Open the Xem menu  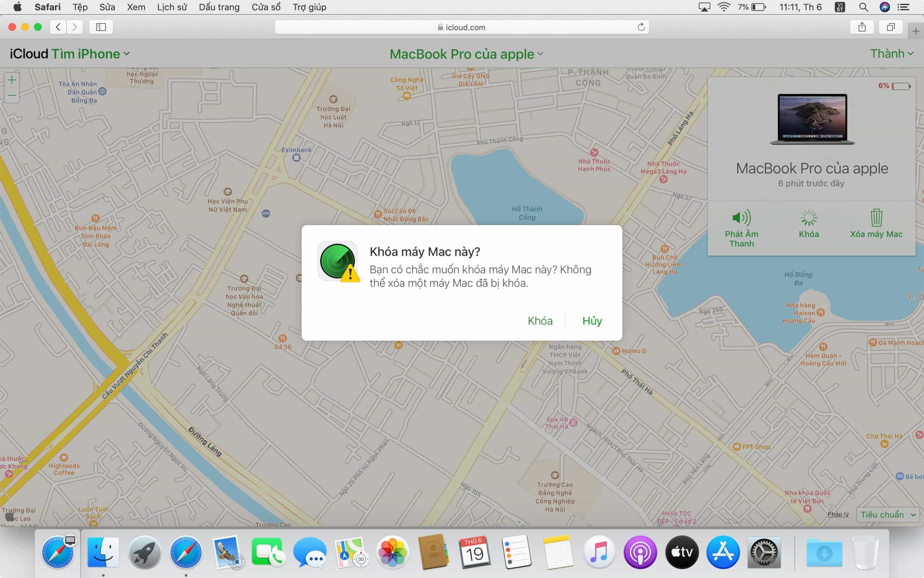(136, 7)
